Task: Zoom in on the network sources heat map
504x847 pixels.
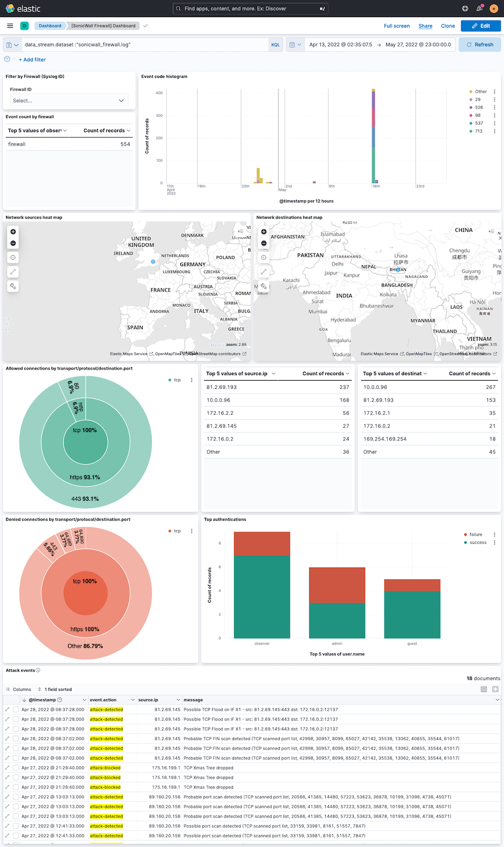Action: (x=13, y=231)
